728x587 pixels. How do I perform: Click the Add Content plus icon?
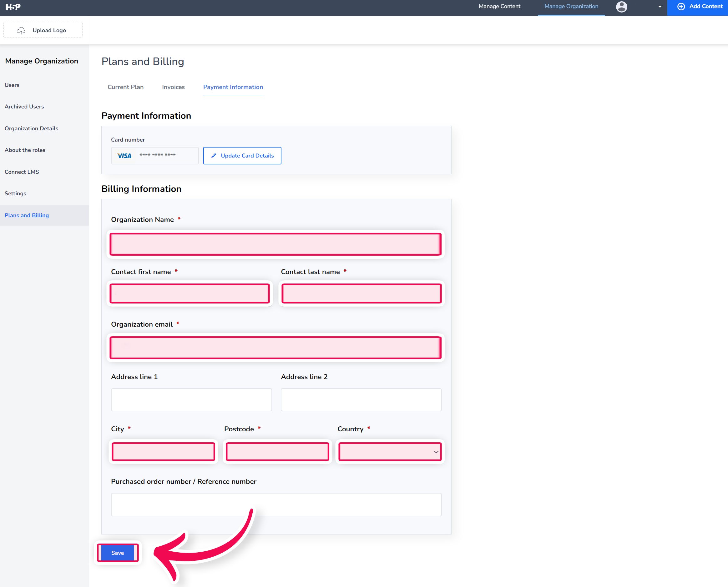[681, 7]
